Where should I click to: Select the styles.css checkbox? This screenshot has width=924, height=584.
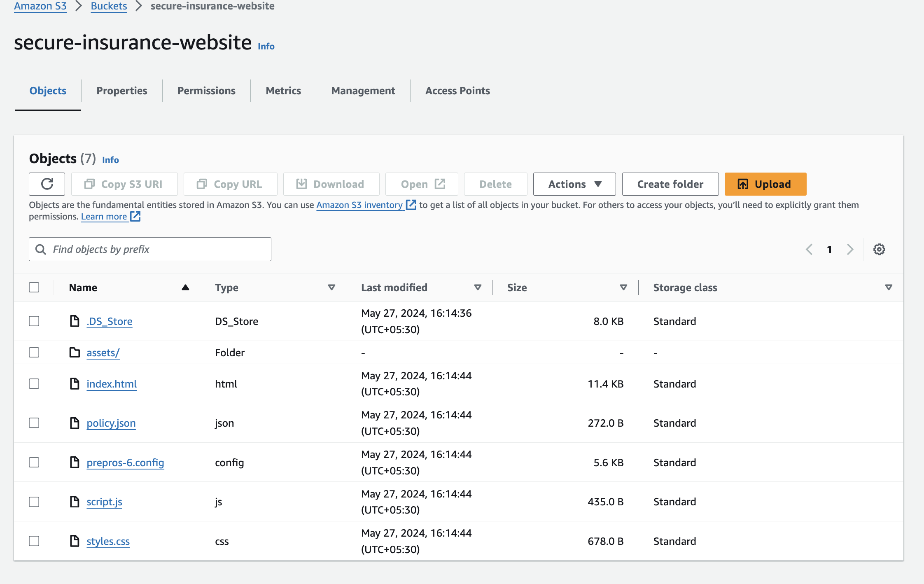click(34, 541)
